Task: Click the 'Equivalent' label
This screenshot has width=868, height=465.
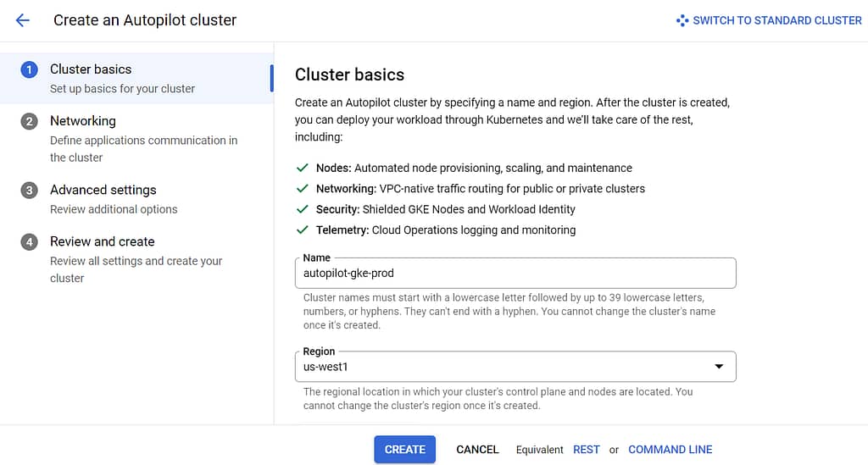Action: tap(539, 450)
